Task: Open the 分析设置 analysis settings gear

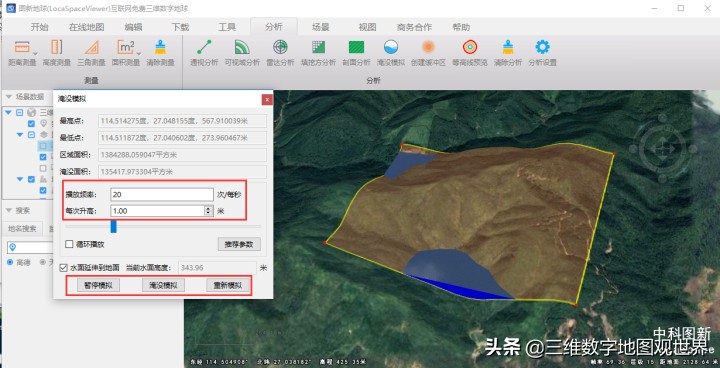Action: 542,53
